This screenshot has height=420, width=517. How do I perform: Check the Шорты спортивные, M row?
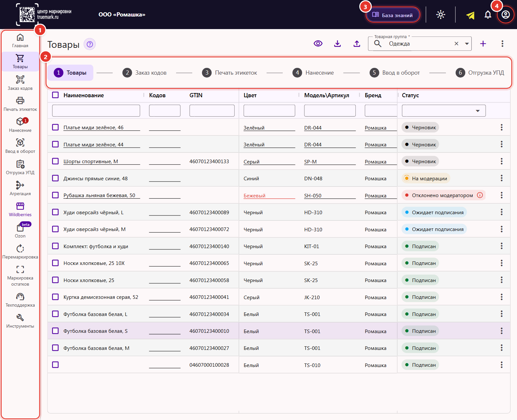[x=56, y=161]
